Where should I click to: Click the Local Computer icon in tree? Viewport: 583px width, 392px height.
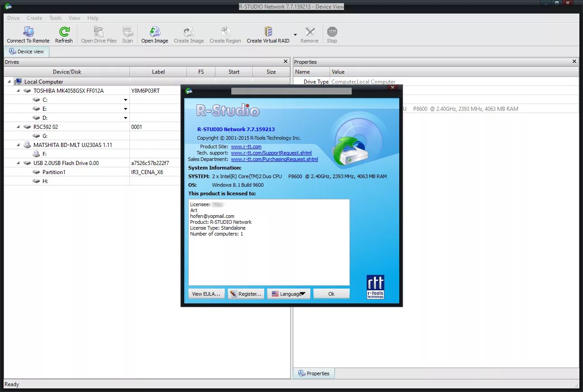click(x=18, y=82)
